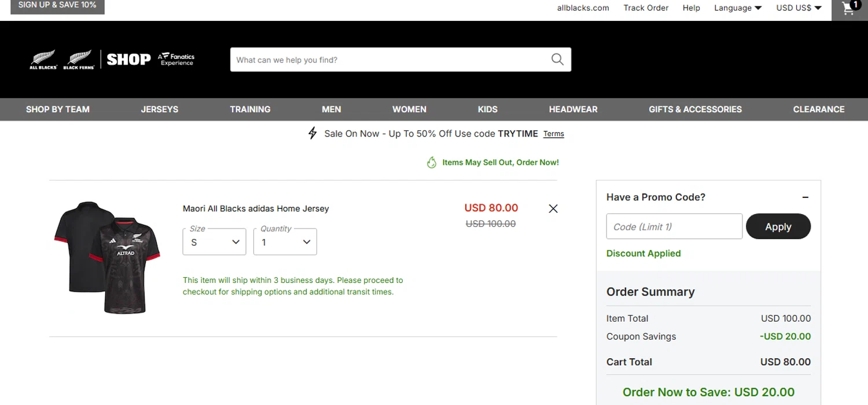
Task: Open the sale Terms link
Action: point(554,134)
